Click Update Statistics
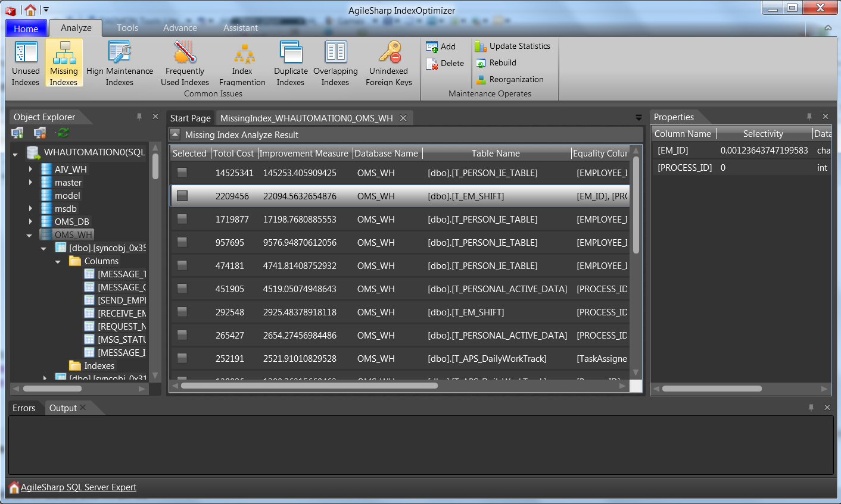841x504 pixels. click(513, 46)
